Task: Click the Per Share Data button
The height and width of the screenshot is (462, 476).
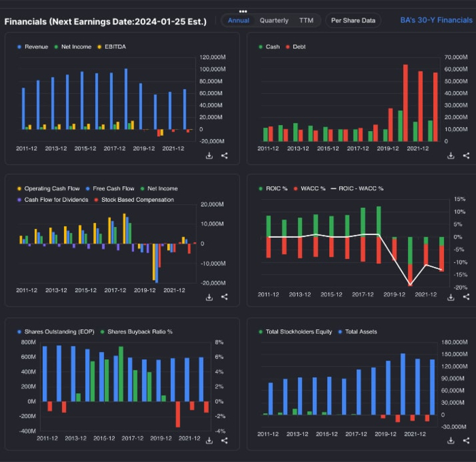Action: [353, 20]
